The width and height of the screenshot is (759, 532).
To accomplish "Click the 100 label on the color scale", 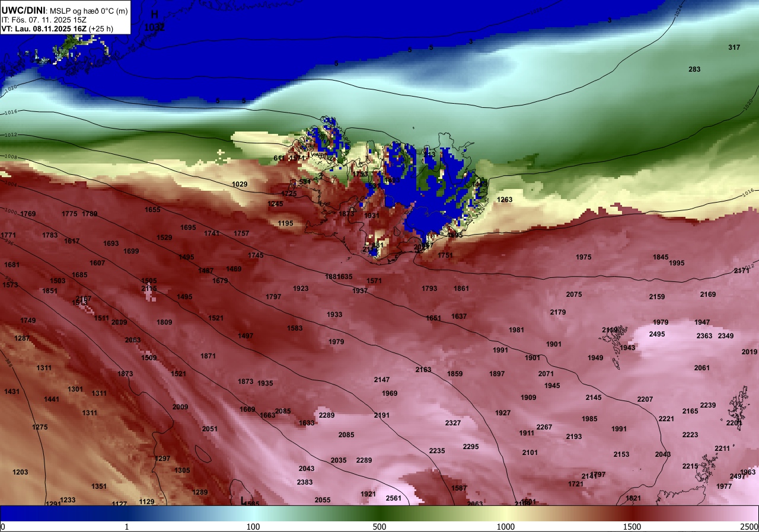I will point(253,527).
